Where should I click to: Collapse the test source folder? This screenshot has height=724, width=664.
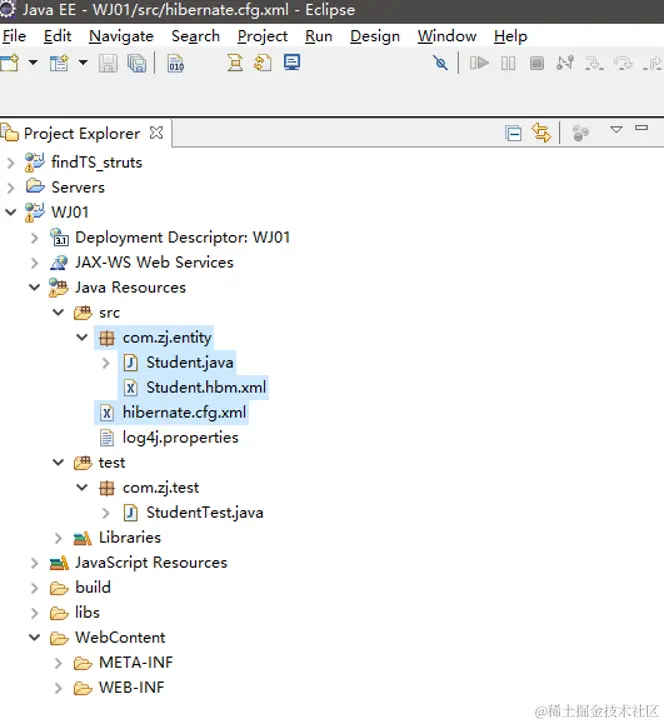click(x=58, y=462)
